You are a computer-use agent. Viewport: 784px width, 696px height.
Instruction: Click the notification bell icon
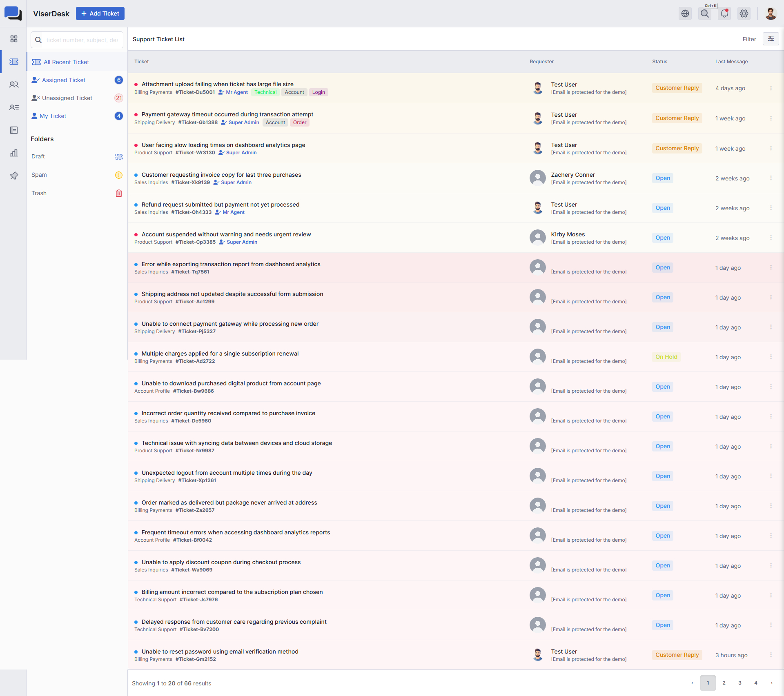point(724,13)
